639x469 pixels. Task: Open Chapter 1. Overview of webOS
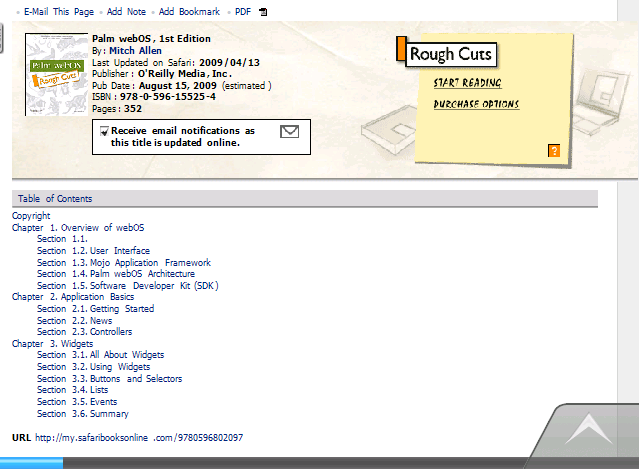pyautogui.click(x=78, y=227)
